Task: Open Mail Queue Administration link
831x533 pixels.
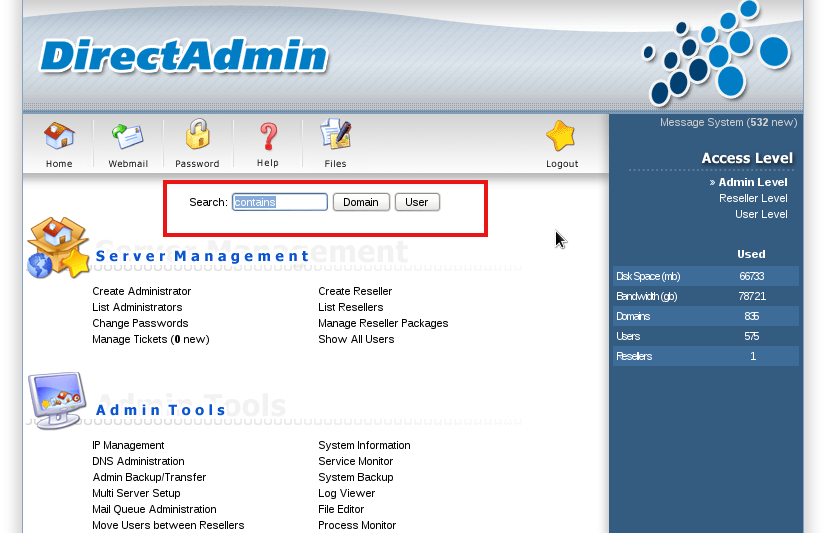Action: (154, 509)
